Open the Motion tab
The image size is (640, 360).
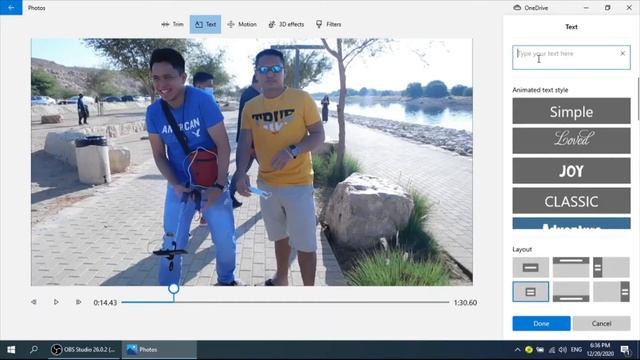coord(242,24)
